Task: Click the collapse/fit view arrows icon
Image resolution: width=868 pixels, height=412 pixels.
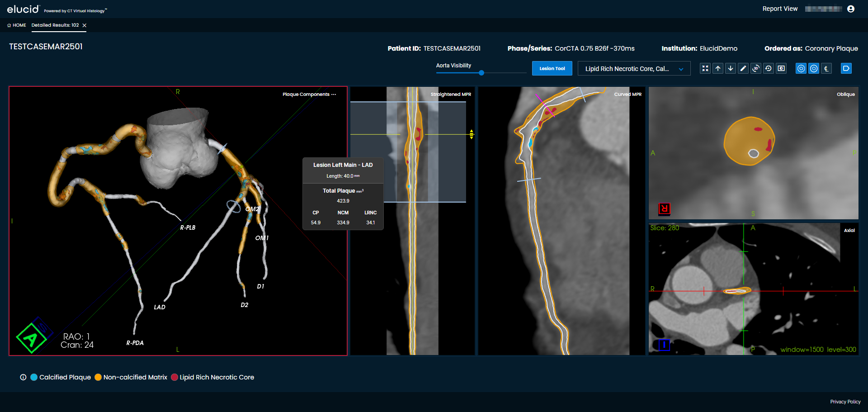Action: pyautogui.click(x=705, y=69)
